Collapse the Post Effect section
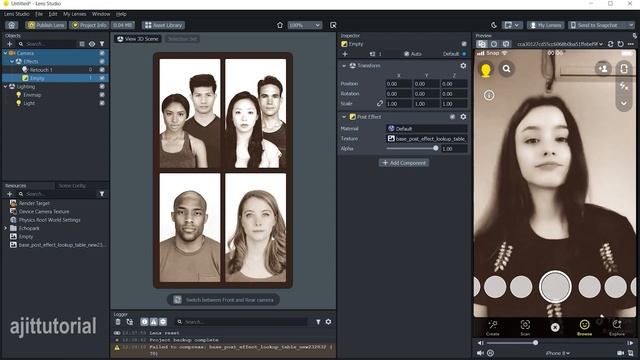Viewport: 640px width, 360px height. pos(344,117)
